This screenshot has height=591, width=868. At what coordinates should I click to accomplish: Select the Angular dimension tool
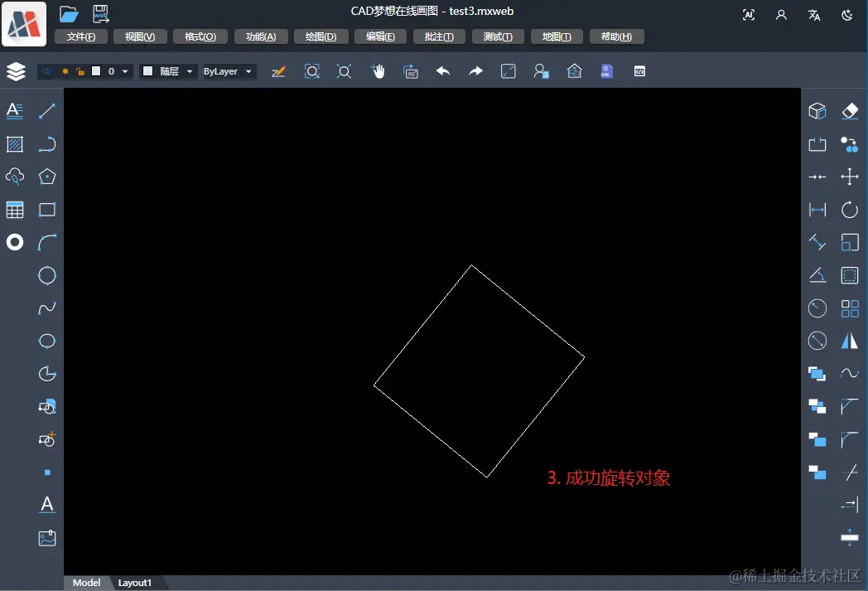point(817,275)
